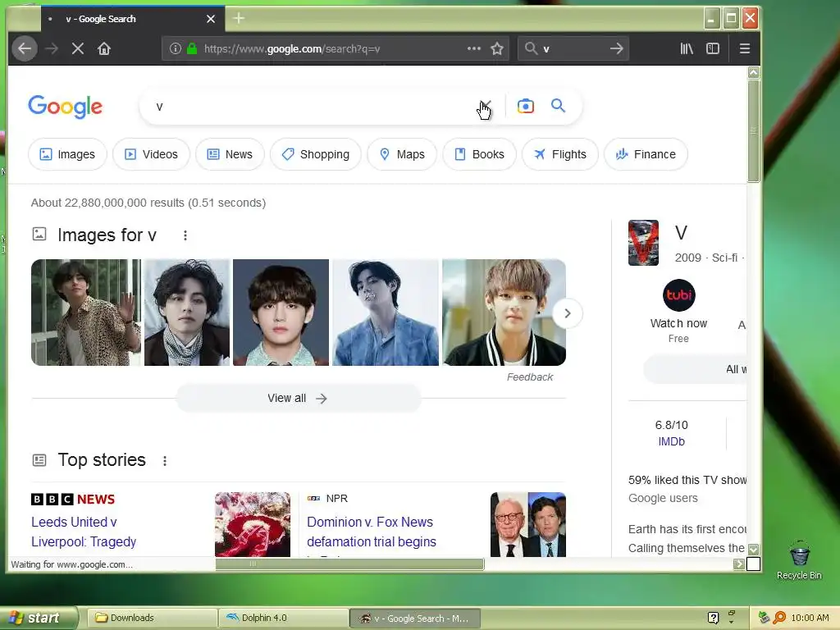Clear the Google search query X
Image resolution: width=840 pixels, height=630 pixels.
(486, 106)
